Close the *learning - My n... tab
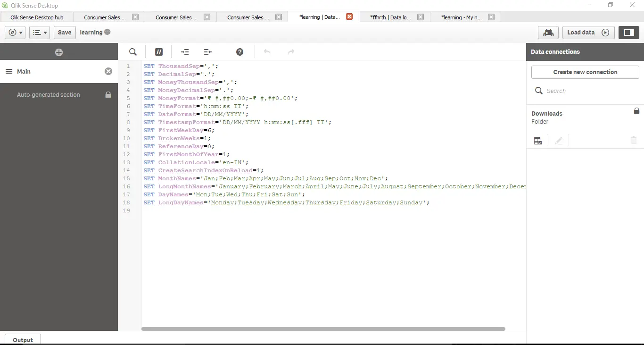The width and height of the screenshot is (644, 345). [x=491, y=17]
